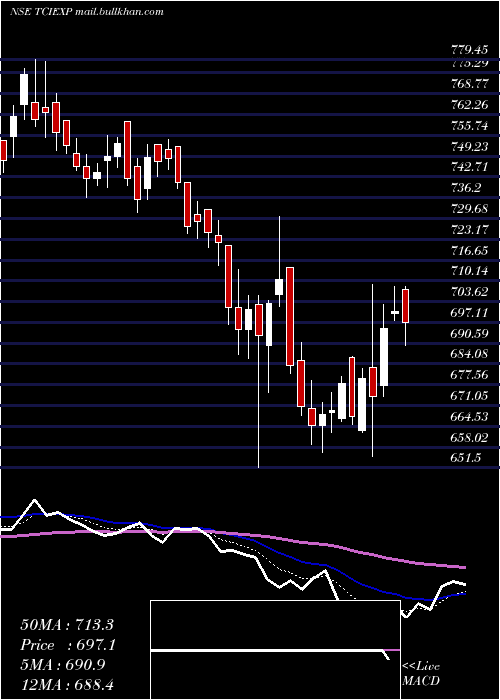Screen dimensions: 500x700
Task: Click the NSE TCIEXP chart title text
Action: [x=86, y=11]
